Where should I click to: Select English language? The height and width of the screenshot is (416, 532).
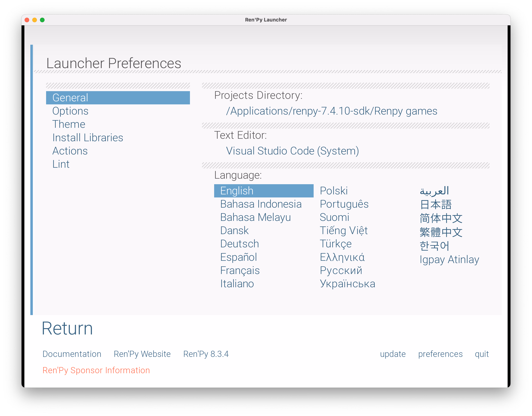coord(264,191)
